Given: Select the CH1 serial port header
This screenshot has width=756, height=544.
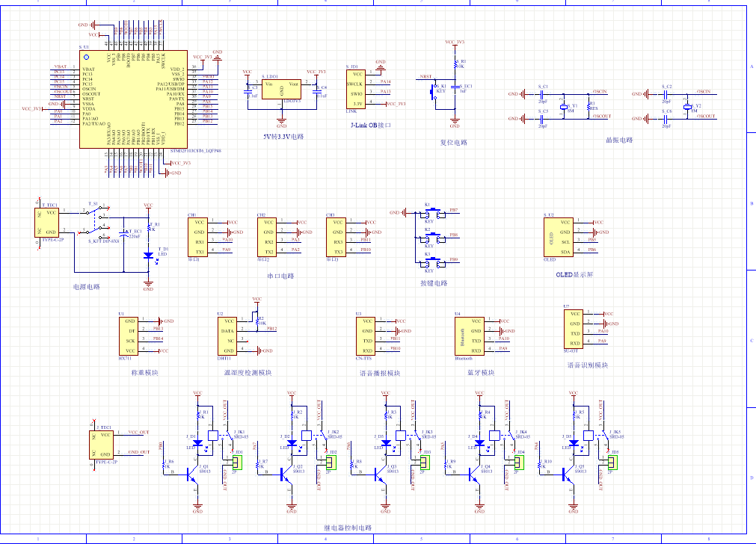Looking at the screenshot, I should (x=197, y=236).
